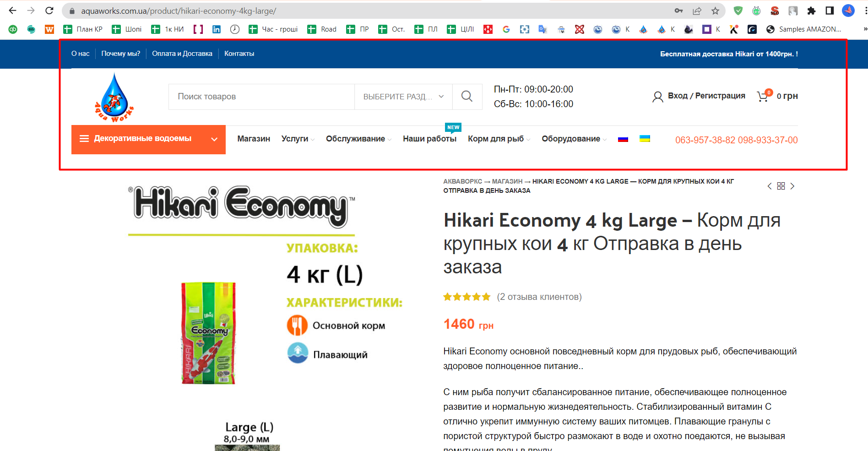
Task: Click the 063-957-38-82 phone number
Action: tap(705, 140)
